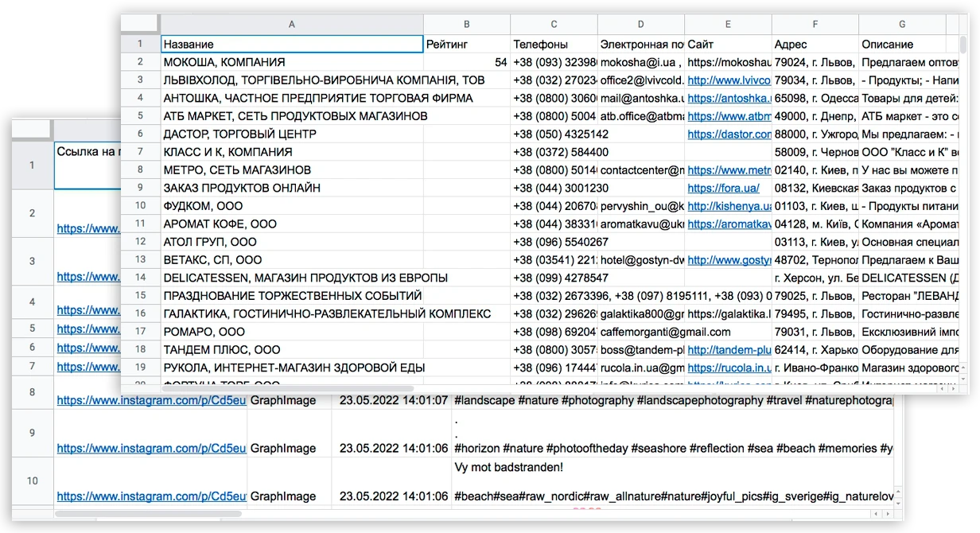Select column B header in front spreadsheet

(x=466, y=25)
